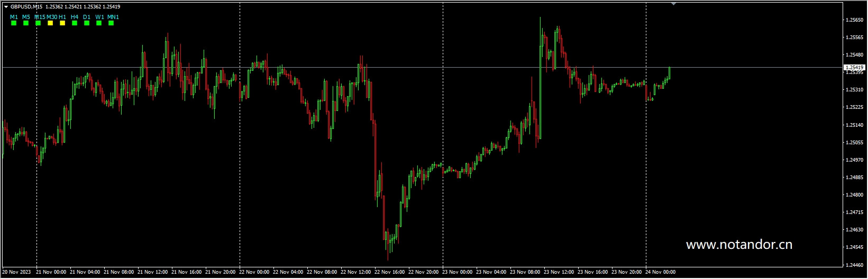Click the 22 Nov 04:00 time label
The image size is (868, 279).
point(289,273)
